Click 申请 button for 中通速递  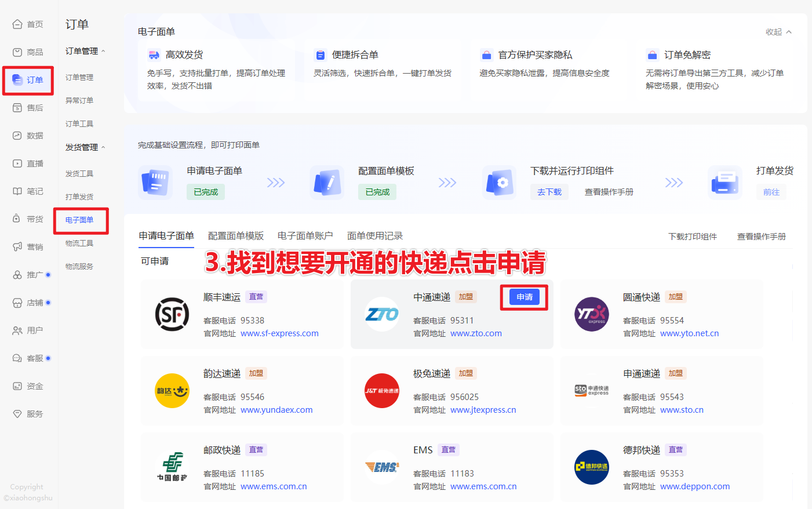pyautogui.click(x=525, y=297)
